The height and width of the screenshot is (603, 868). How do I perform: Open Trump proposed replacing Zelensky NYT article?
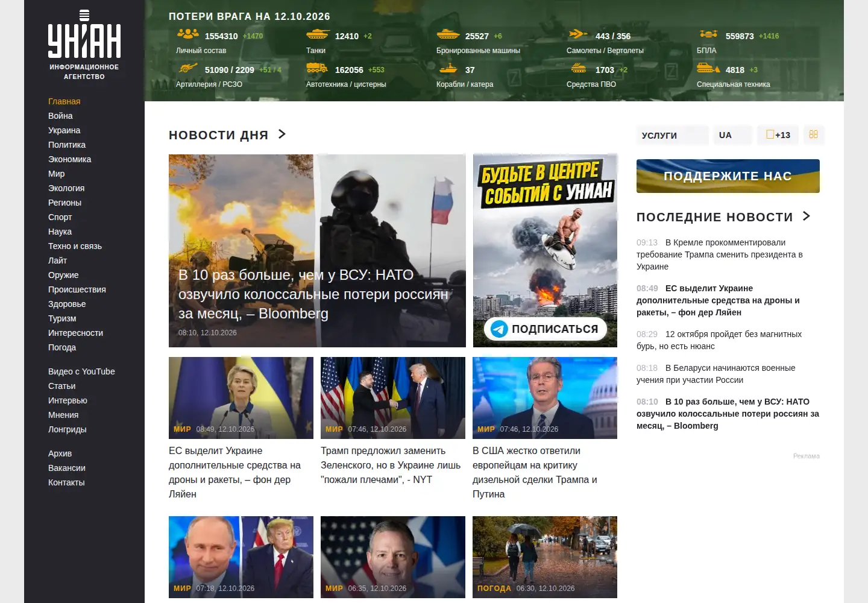pos(391,465)
